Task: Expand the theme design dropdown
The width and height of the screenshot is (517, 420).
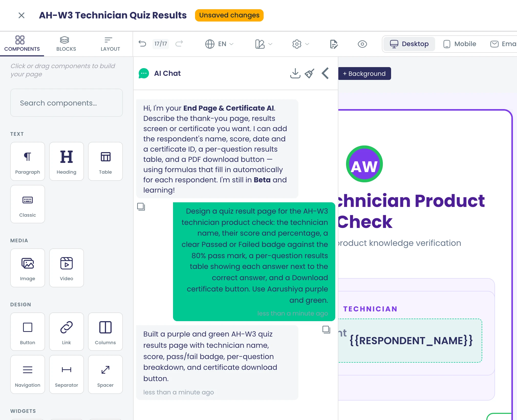Action: coord(264,44)
